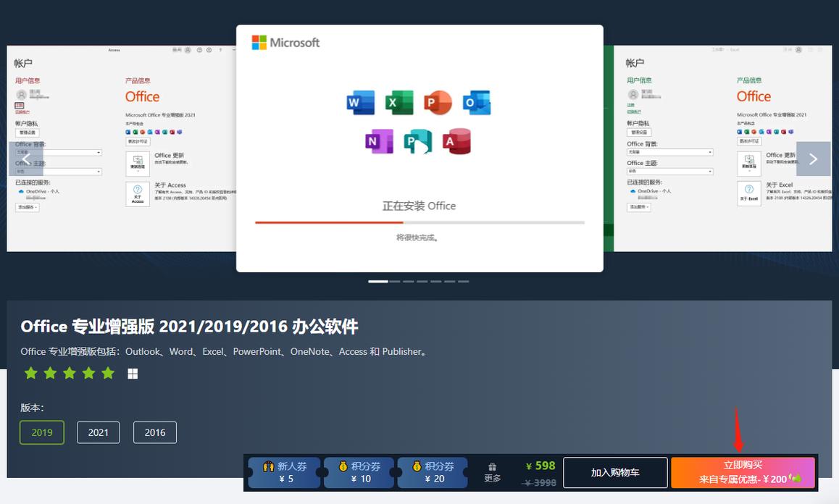
Task: Click the first green rating star
Action: point(31,373)
